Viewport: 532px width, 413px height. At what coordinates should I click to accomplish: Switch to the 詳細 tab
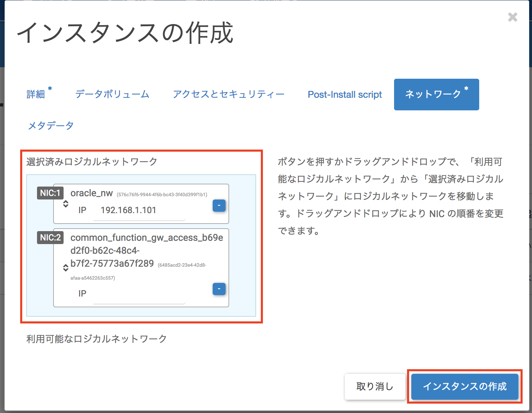coord(36,94)
